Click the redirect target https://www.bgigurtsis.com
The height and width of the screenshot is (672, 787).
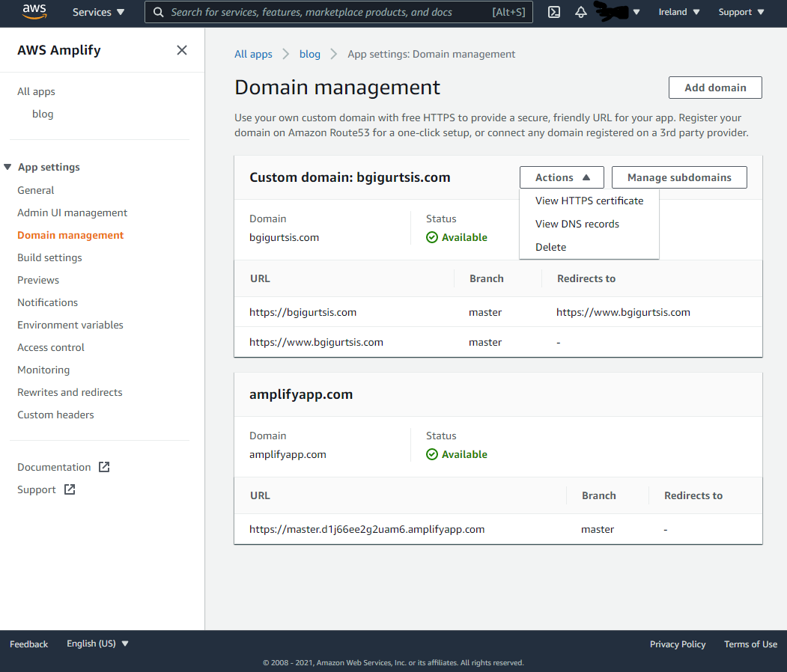[623, 312]
